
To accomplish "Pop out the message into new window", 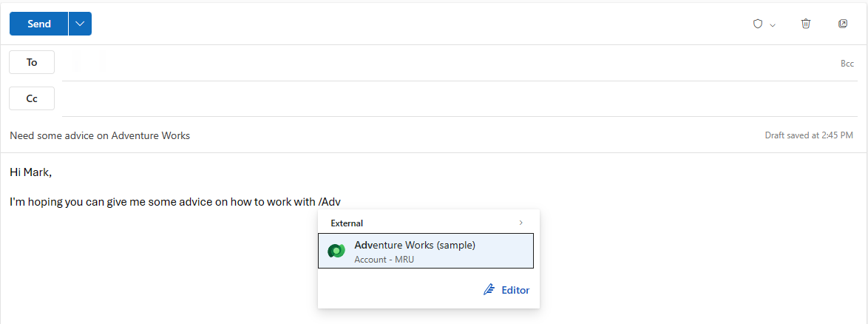I will pos(843,24).
